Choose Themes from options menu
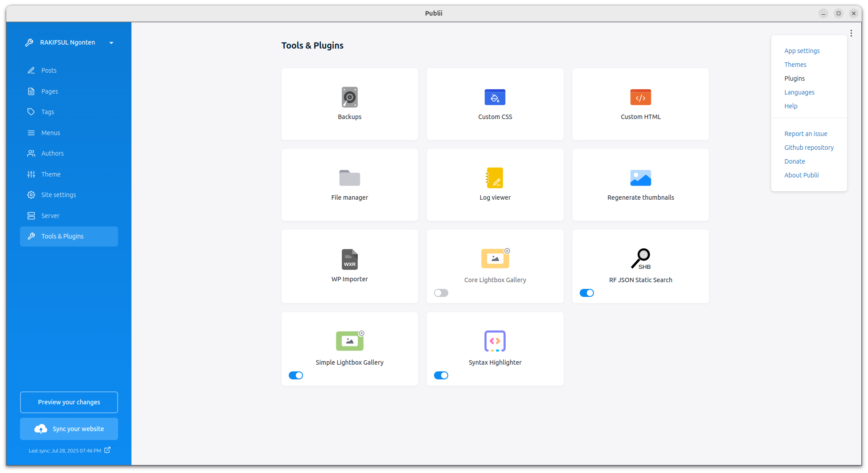The height and width of the screenshot is (473, 868). [x=795, y=65]
